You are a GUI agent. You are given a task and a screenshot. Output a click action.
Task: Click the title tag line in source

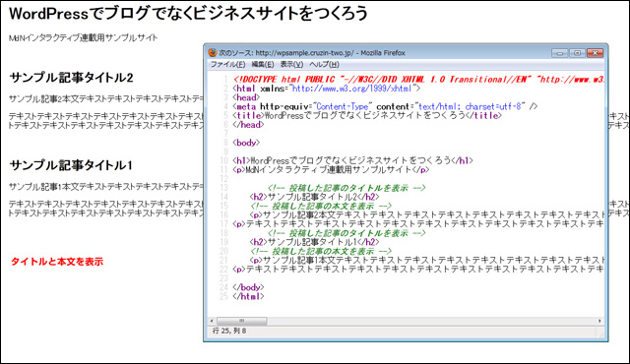point(367,115)
